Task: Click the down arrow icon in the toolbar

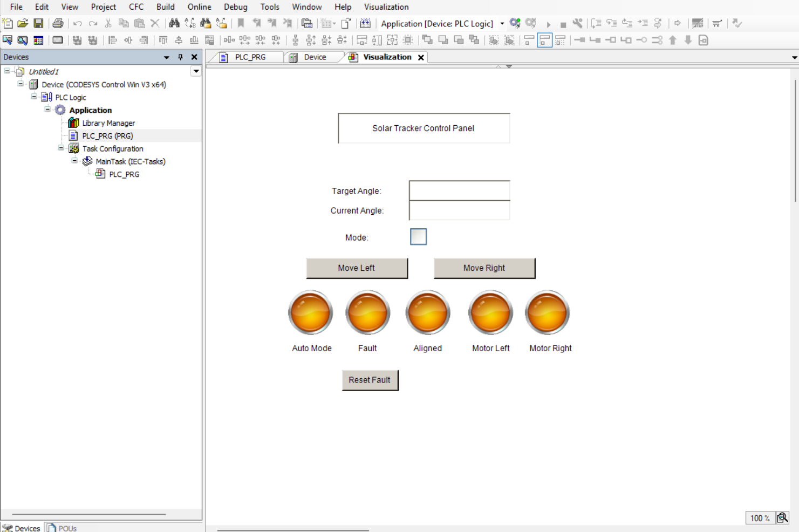Action: [688, 40]
